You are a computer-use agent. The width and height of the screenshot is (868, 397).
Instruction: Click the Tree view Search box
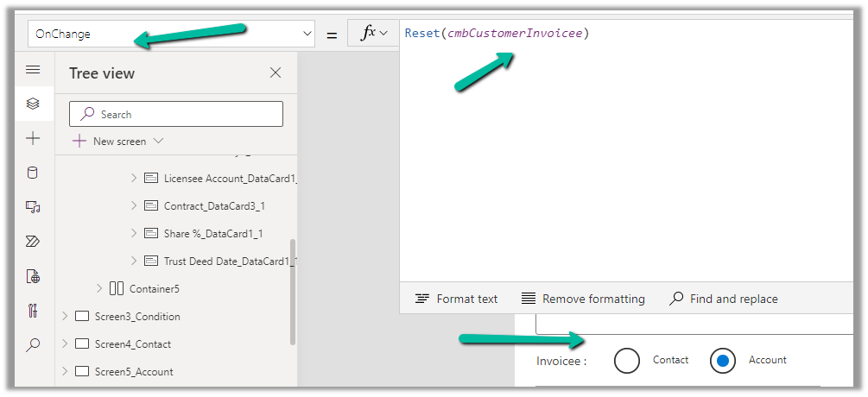[176, 114]
